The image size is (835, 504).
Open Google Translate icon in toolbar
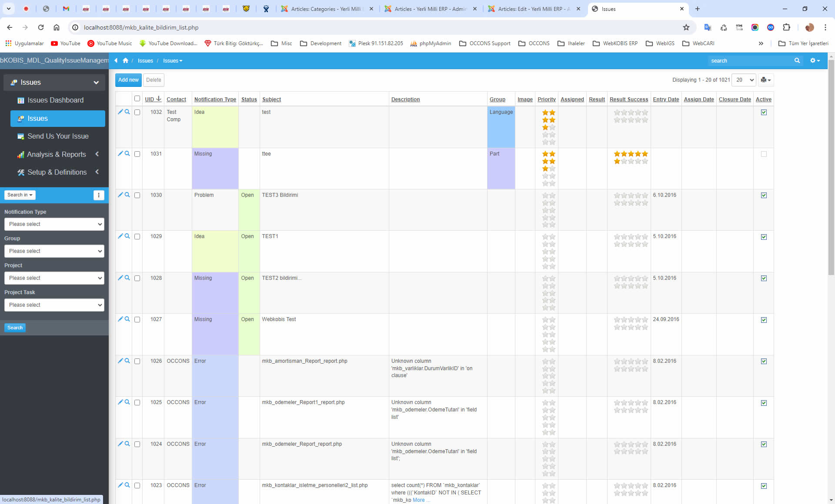[708, 27]
